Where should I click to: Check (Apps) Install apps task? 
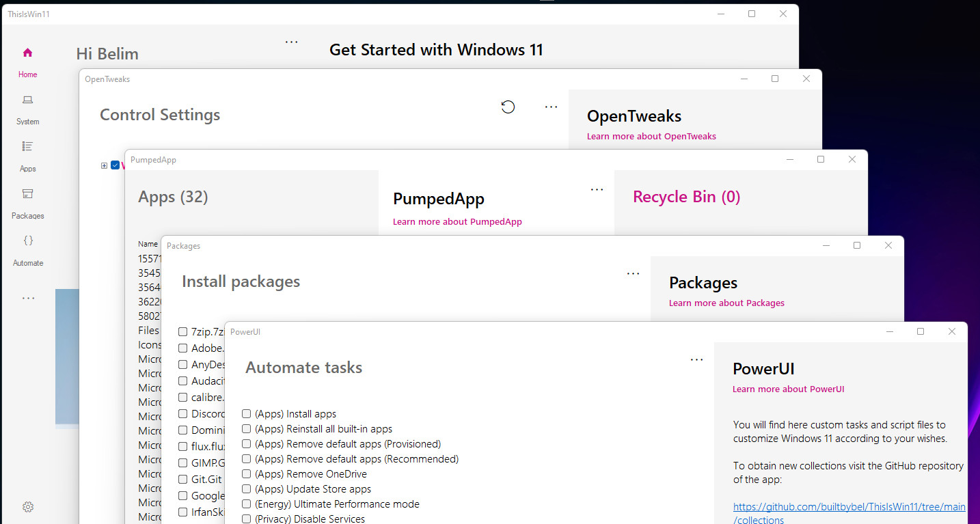click(x=246, y=414)
